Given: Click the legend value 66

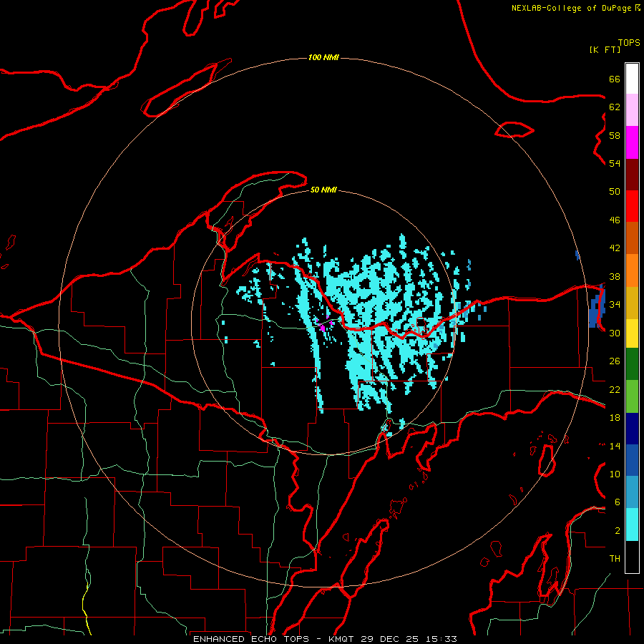Looking at the screenshot, I should pyautogui.click(x=615, y=79).
